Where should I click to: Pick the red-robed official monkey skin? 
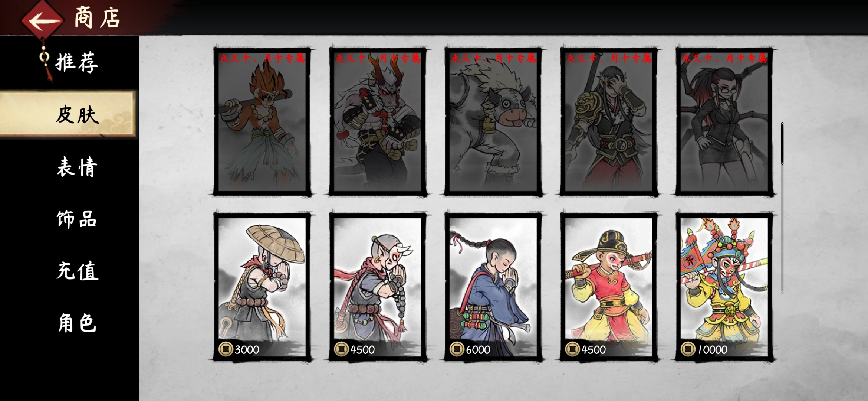click(x=609, y=287)
